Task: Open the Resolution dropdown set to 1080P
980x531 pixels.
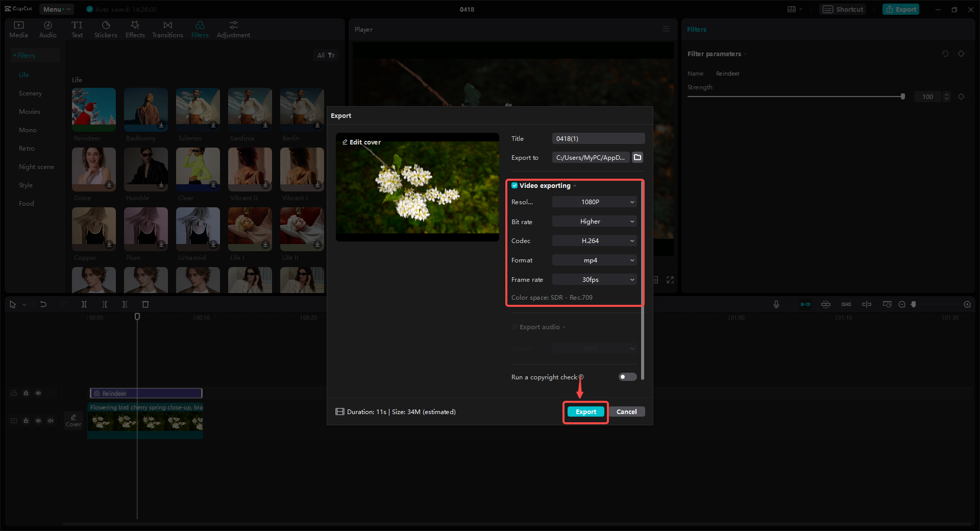Action: pos(594,202)
